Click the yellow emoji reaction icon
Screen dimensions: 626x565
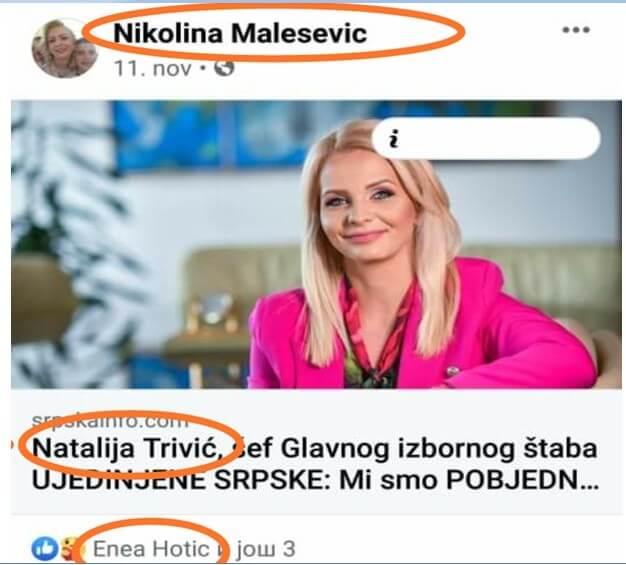click(69, 549)
